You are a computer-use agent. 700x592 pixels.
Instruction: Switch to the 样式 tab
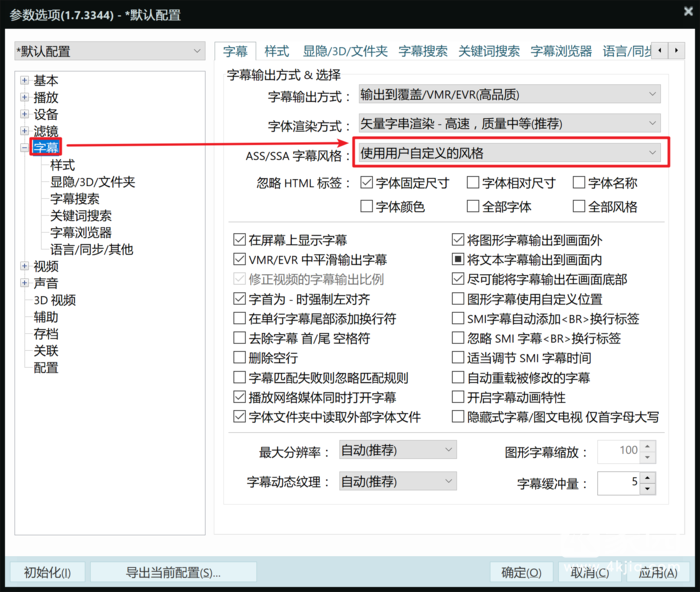coord(276,51)
